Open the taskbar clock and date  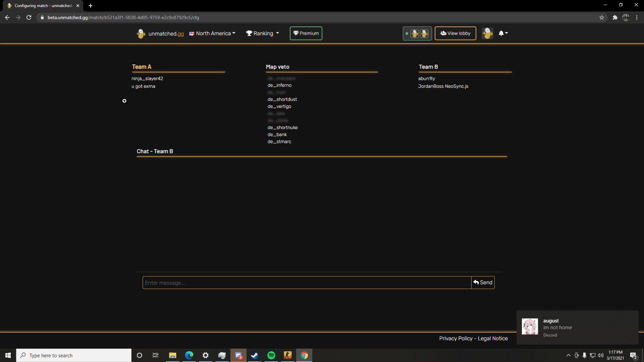click(615, 355)
